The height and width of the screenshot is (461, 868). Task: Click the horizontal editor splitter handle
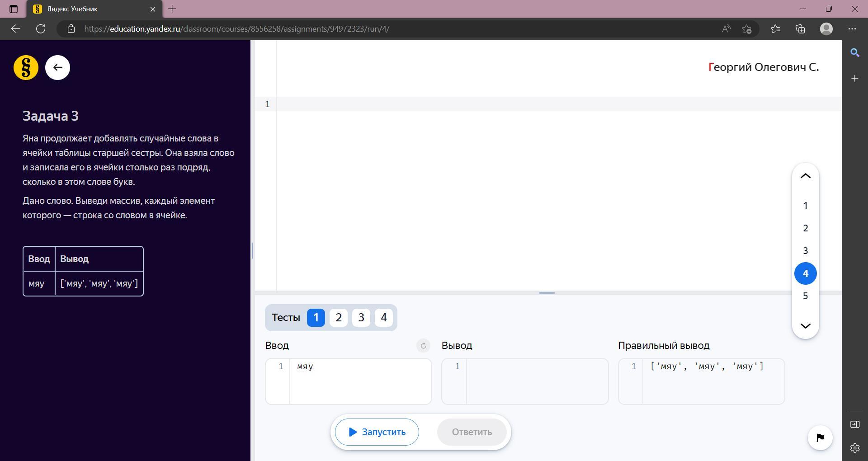[x=547, y=293]
